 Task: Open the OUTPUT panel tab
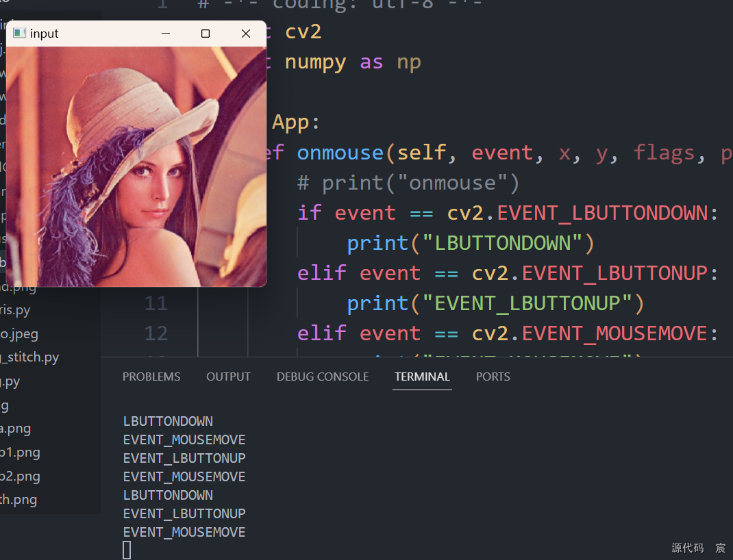228,377
